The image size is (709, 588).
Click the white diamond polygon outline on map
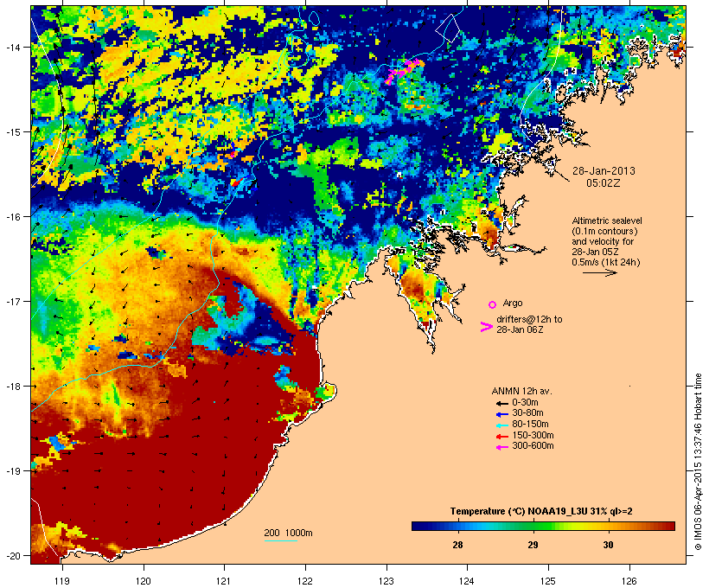(x=448, y=28)
